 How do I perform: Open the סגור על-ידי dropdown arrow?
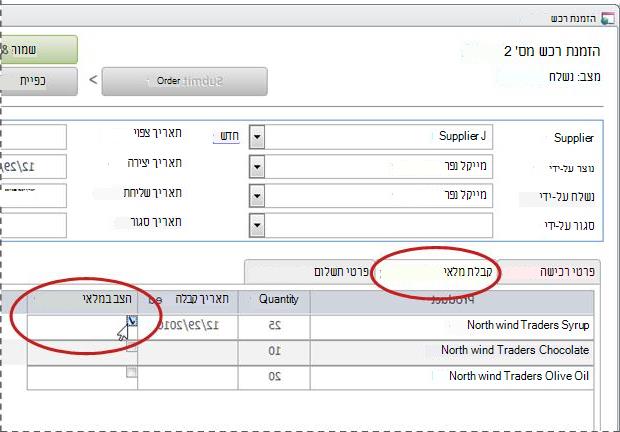point(257,225)
